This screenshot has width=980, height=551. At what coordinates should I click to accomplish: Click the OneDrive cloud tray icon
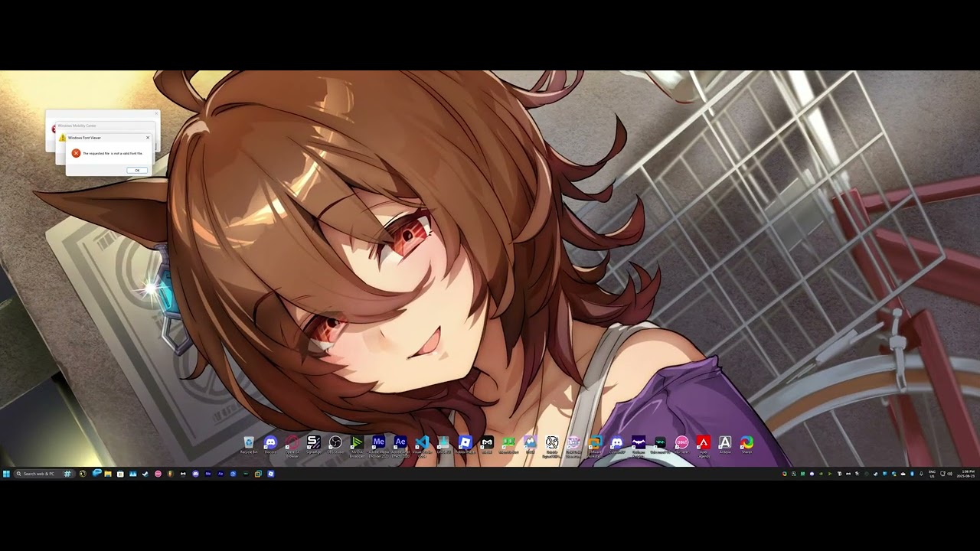point(903,474)
